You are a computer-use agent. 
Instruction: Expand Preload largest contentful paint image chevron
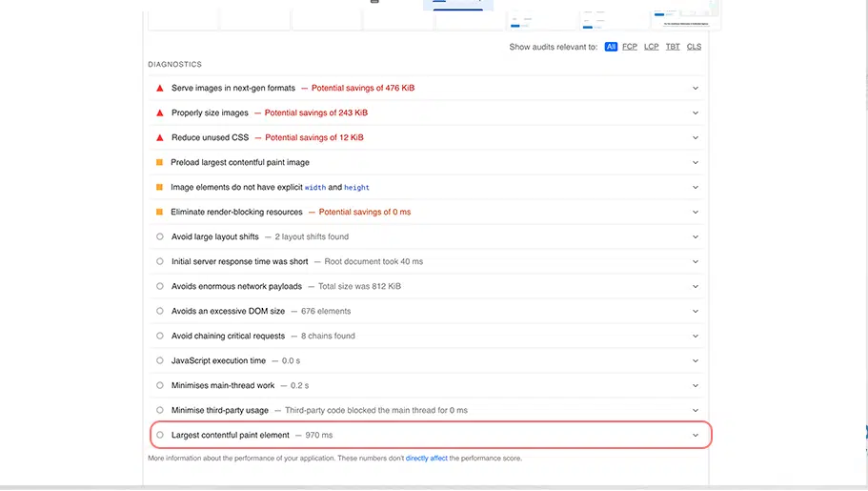tap(696, 162)
